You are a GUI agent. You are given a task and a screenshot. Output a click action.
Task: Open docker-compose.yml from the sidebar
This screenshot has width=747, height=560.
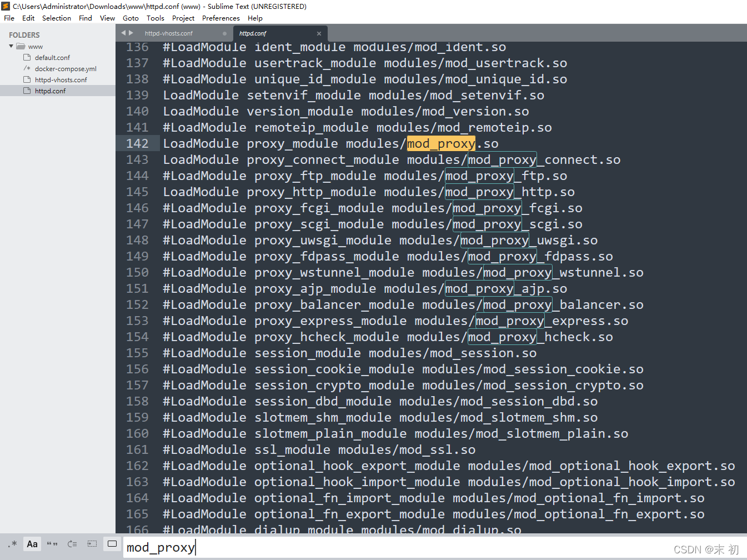pos(66,69)
